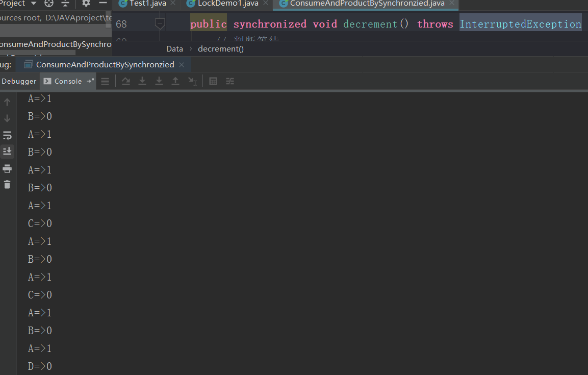588x375 pixels.
Task: Click the Trace Current Stream Chain icon
Action: pos(230,81)
